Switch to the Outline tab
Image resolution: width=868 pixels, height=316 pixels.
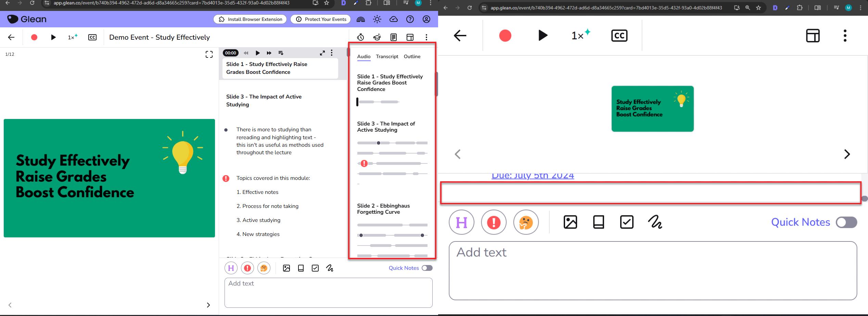(x=412, y=56)
